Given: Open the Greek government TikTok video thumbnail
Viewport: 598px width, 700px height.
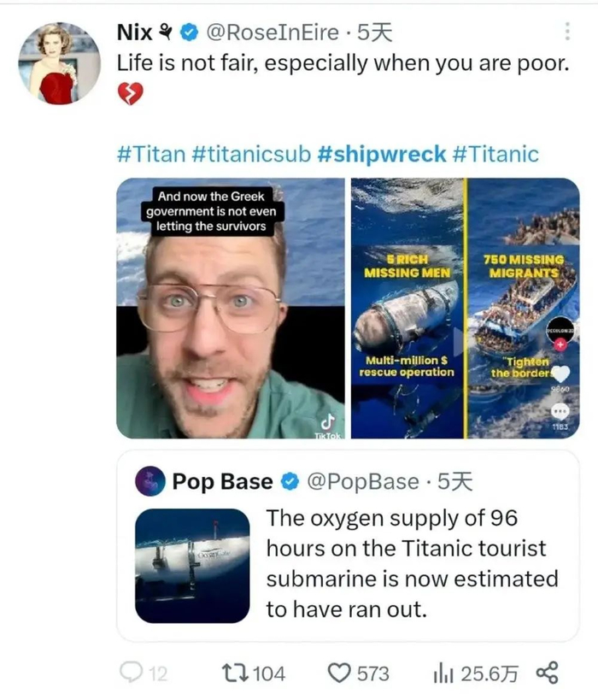Looking at the screenshot, I should [231, 308].
